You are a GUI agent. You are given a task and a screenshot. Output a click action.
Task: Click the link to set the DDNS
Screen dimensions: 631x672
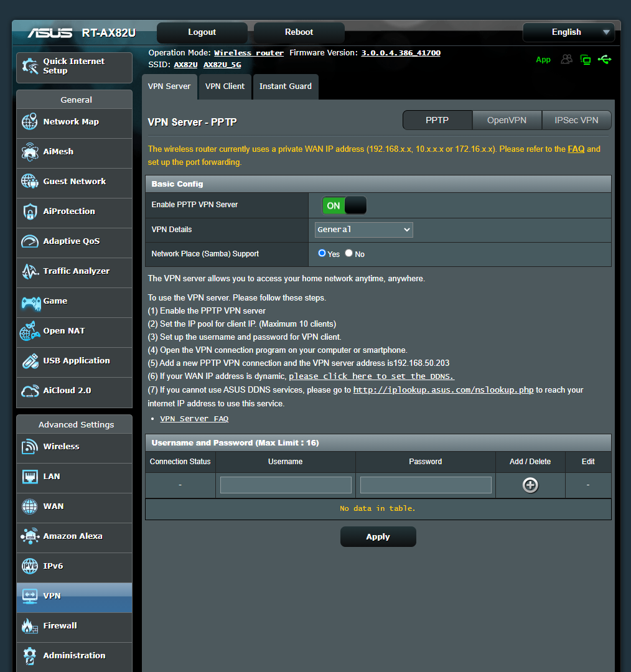(x=372, y=376)
